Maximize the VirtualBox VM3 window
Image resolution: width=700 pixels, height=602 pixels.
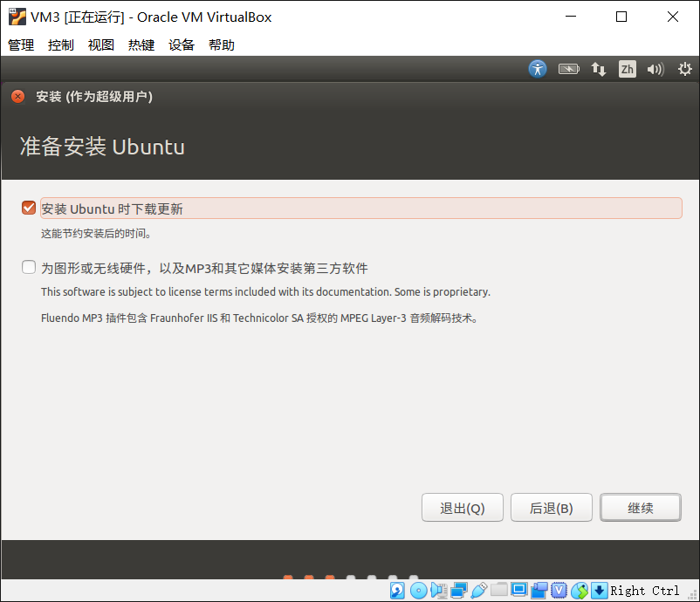click(621, 17)
